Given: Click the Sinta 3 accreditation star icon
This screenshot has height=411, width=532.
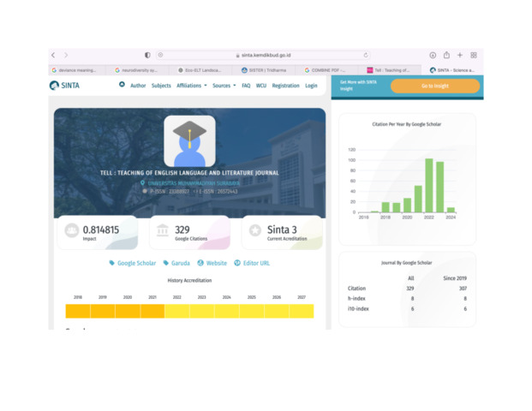Looking at the screenshot, I should coord(254,230).
